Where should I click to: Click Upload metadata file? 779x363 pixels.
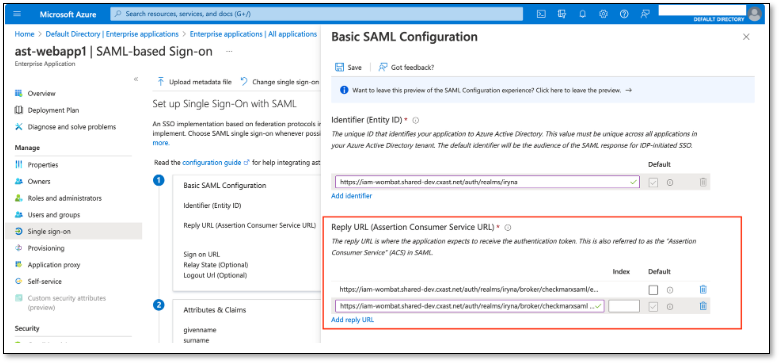click(195, 82)
